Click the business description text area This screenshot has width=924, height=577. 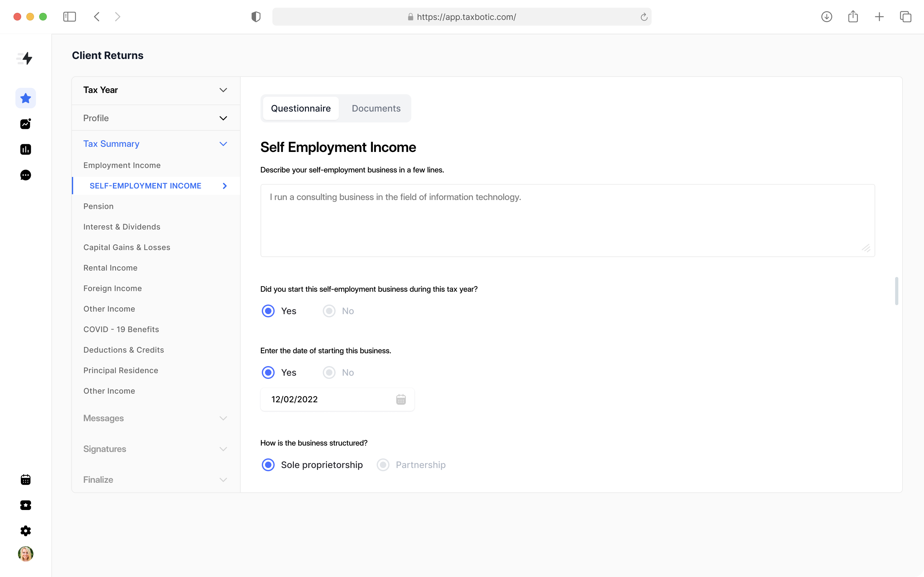(567, 221)
